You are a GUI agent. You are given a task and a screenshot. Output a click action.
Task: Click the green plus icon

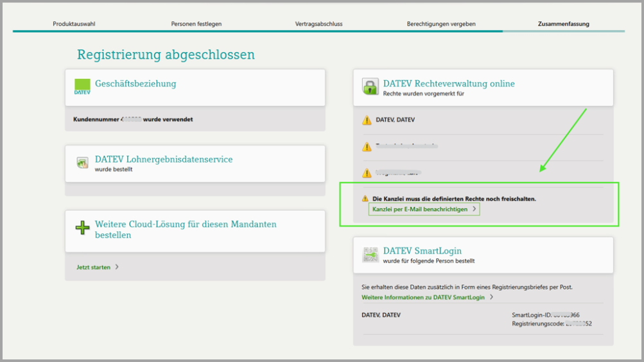[x=82, y=228]
